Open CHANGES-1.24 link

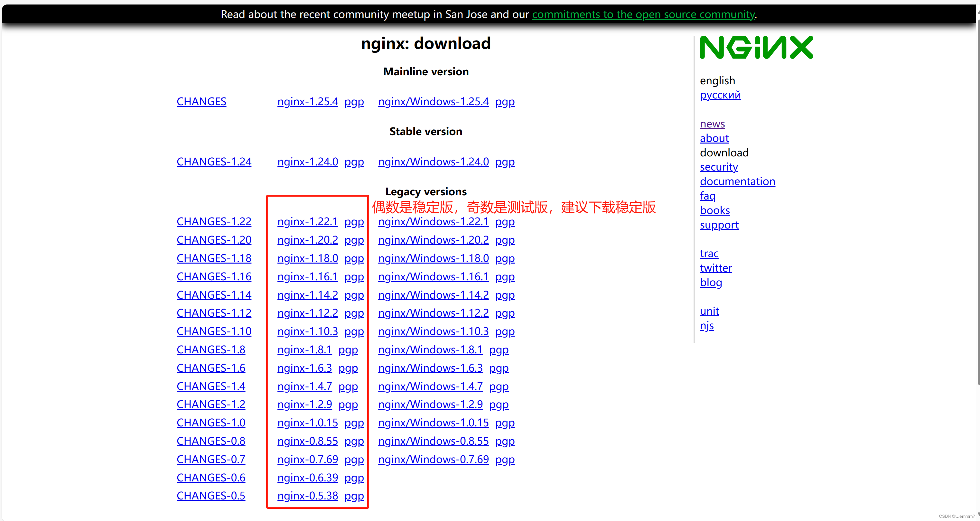tap(214, 162)
